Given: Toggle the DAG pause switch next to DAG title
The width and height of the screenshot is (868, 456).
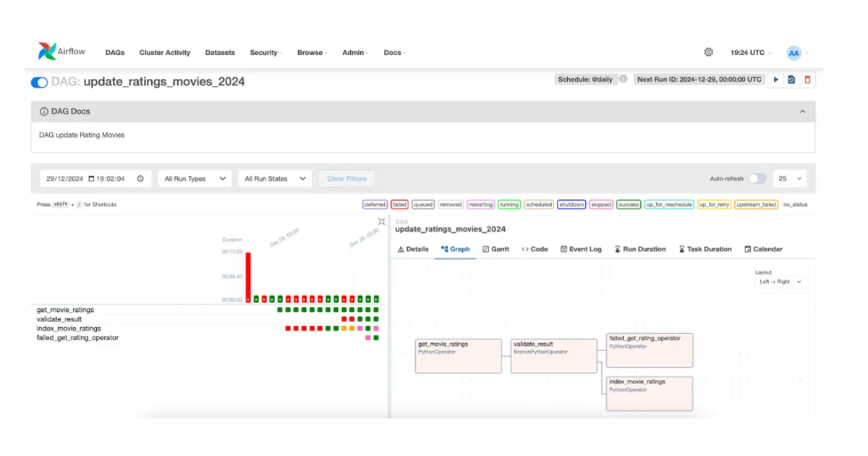Looking at the screenshot, I should click(39, 82).
